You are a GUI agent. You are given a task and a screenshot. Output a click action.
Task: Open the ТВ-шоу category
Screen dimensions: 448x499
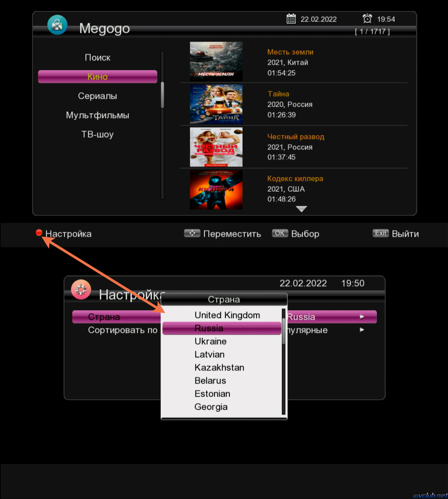click(x=98, y=134)
